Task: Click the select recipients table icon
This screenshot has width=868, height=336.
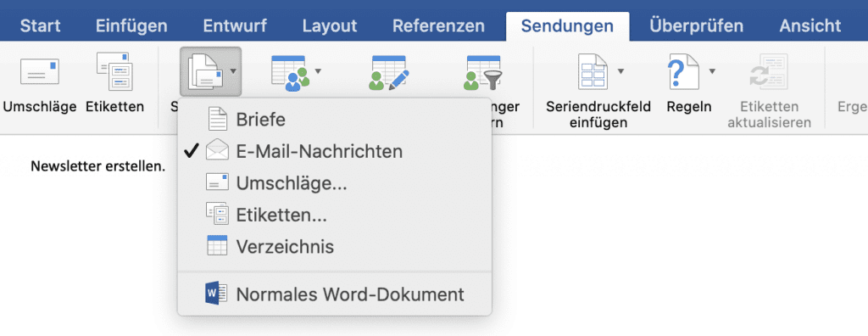Action: (x=290, y=73)
